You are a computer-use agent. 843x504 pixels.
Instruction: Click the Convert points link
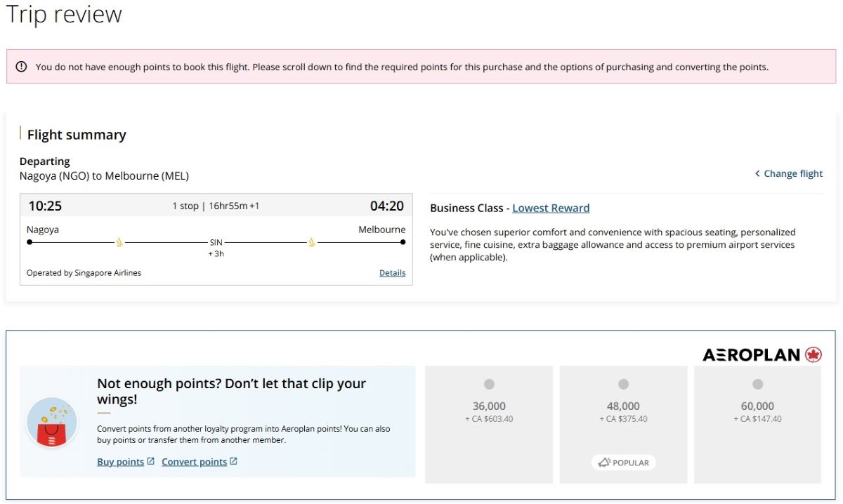194,462
